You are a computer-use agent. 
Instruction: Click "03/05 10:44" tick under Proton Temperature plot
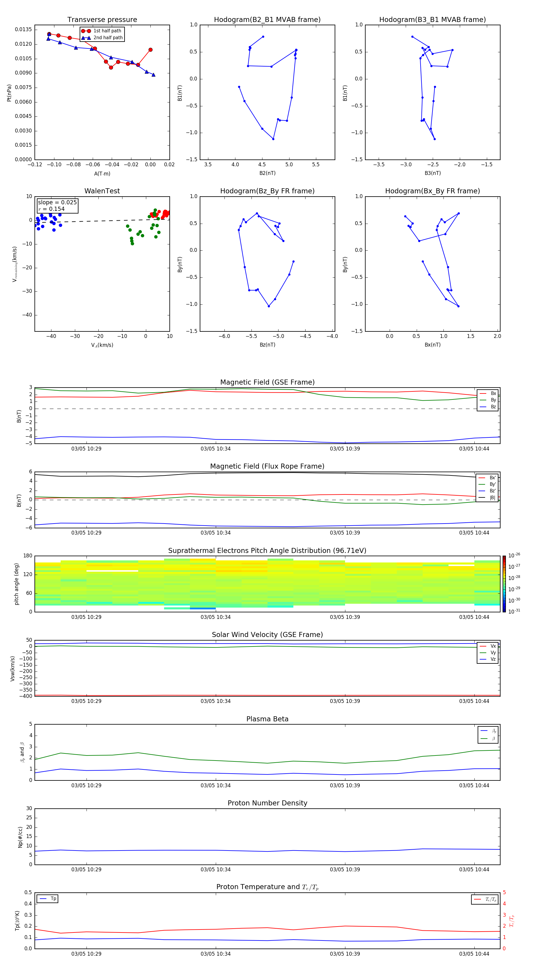click(474, 954)
